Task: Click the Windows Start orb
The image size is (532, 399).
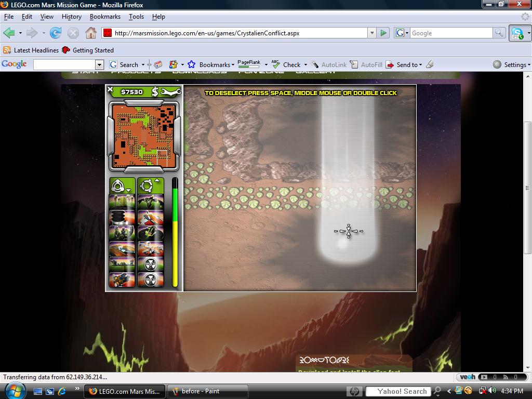Action: [14, 391]
